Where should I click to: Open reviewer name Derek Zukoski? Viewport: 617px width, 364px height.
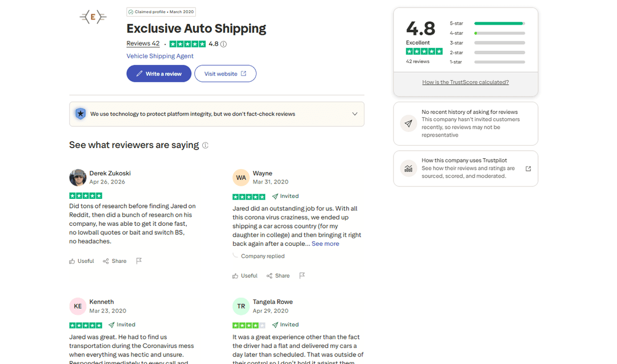110,173
